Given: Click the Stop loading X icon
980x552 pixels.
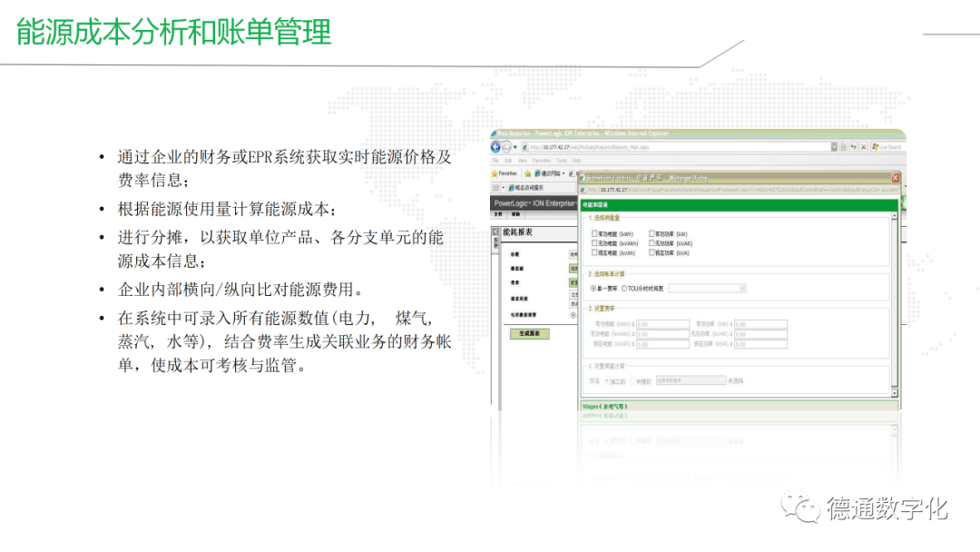Looking at the screenshot, I should point(865,147).
